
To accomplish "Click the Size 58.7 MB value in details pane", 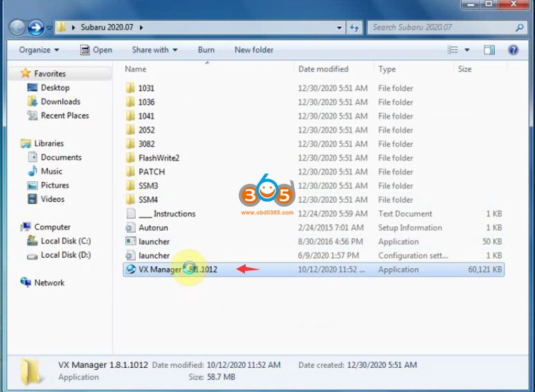I will point(221,377).
